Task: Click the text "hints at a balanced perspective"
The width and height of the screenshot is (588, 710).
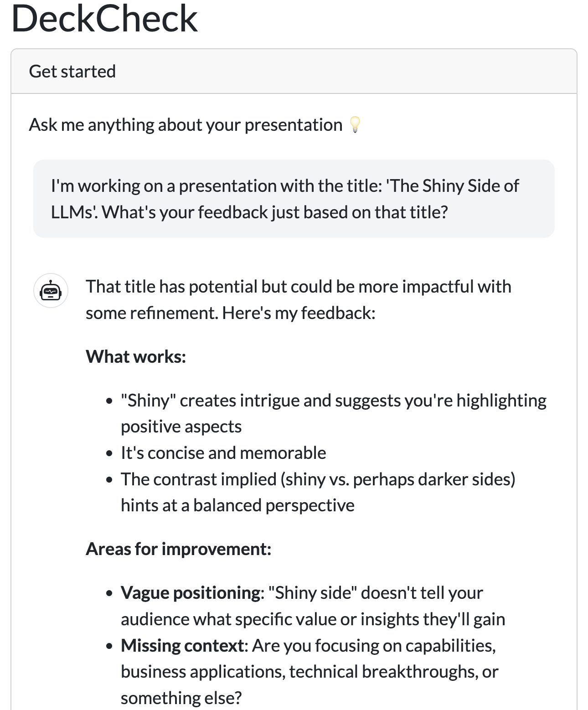Action: click(237, 505)
